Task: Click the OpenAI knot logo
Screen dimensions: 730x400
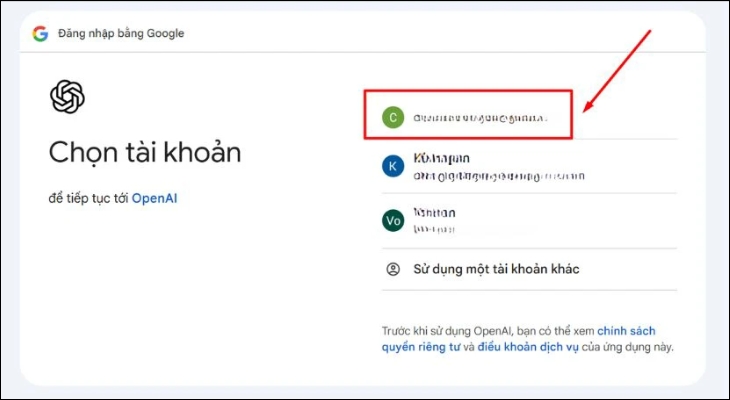Action: coord(67,97)
